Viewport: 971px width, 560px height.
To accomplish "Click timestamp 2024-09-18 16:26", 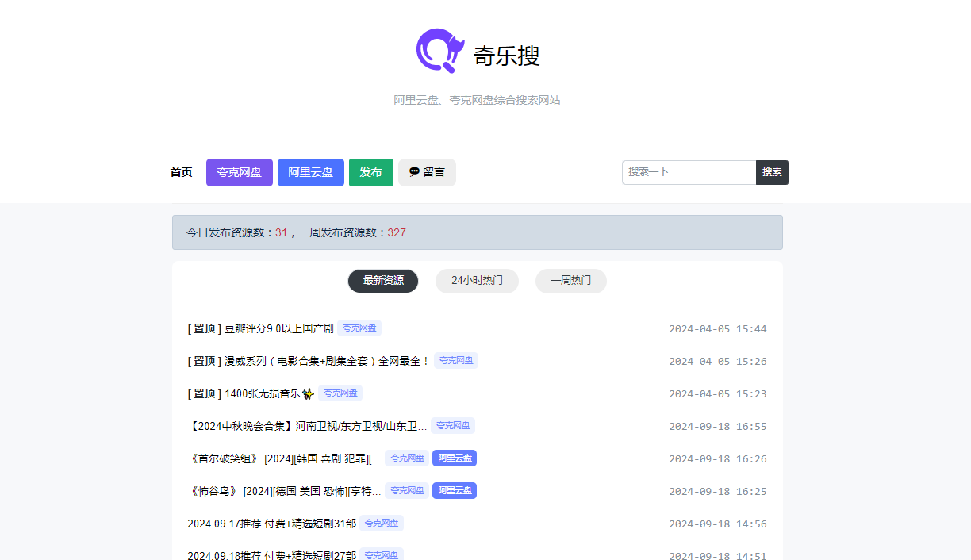I will [718, 459].
